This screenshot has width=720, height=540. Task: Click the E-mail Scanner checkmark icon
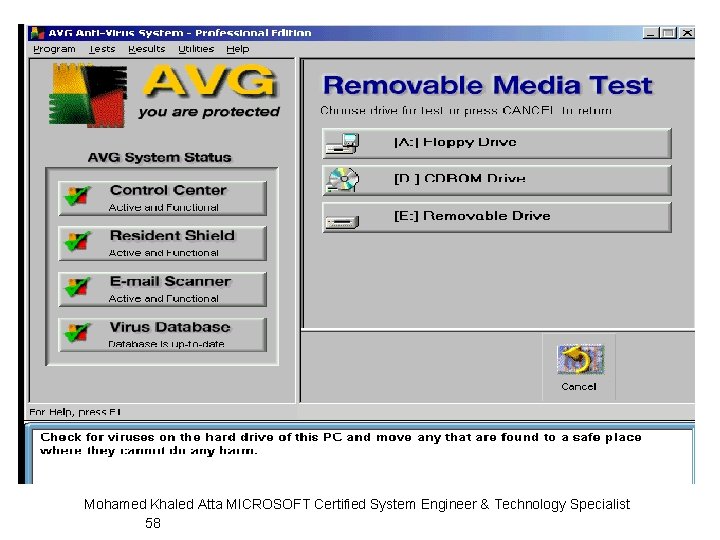coord(77,287)
